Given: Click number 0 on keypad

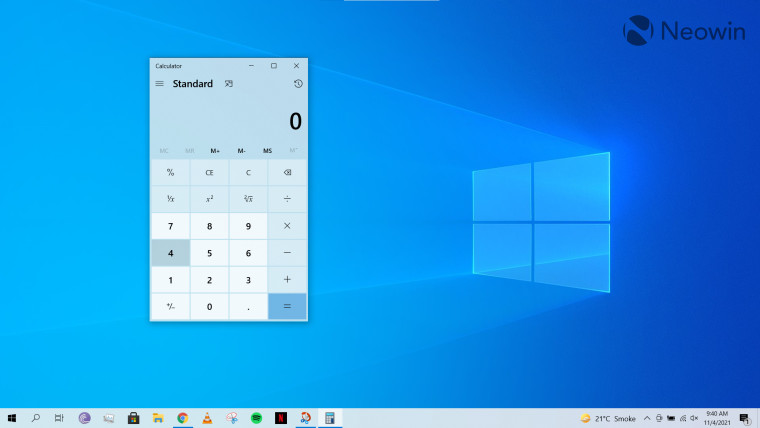Looking at the screenshot, I should pyautogui.click(x=209, y=306).
